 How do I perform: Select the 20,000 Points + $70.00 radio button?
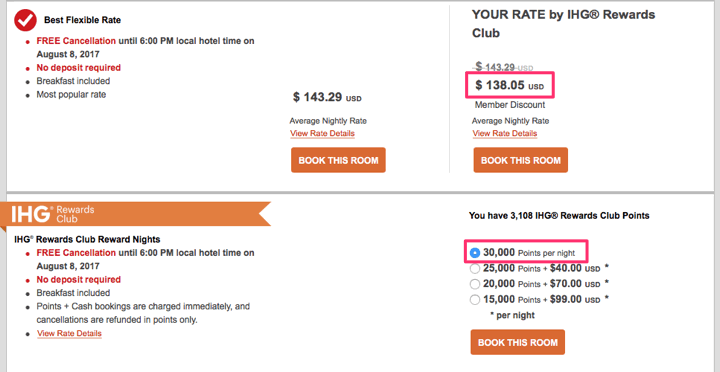tap(475, 284)
